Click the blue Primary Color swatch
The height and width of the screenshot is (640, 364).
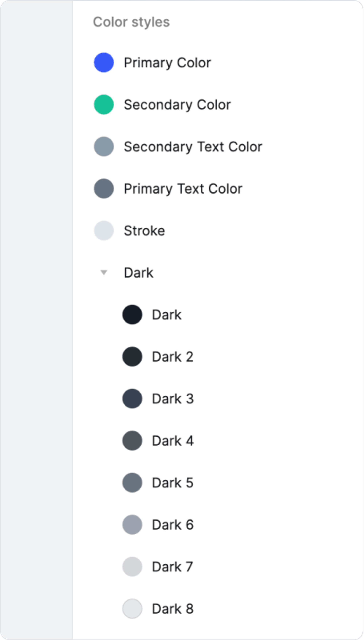pyautogui.click(x=104, y=62)
